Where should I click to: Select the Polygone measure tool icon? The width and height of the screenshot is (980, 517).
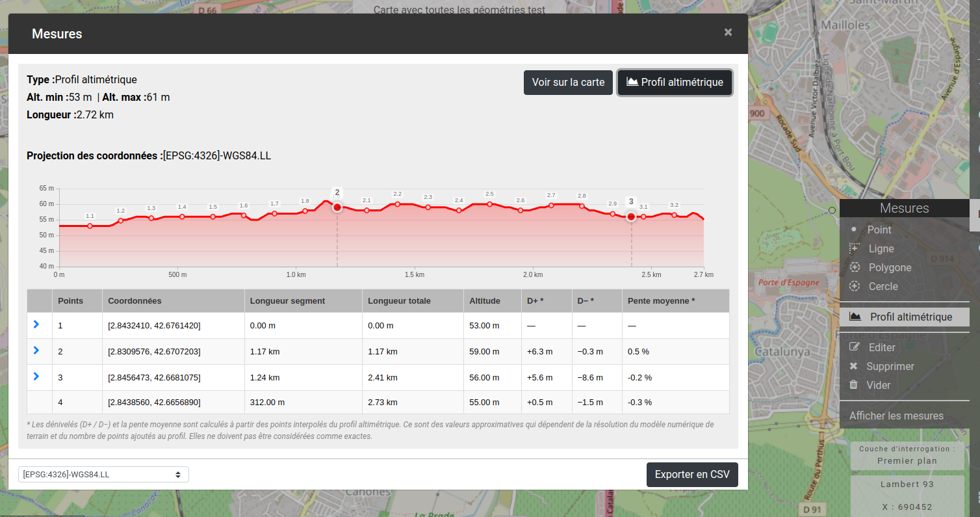pos(855,267)
